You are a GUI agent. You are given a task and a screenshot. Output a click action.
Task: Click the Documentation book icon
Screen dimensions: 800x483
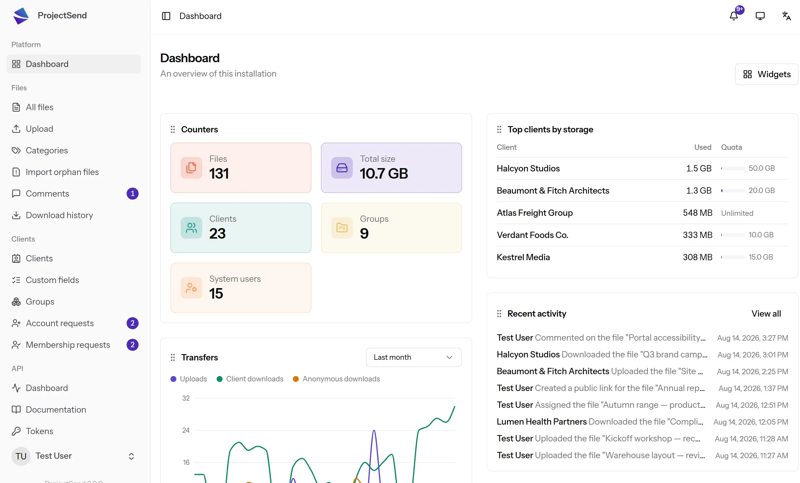pos(16,410)
